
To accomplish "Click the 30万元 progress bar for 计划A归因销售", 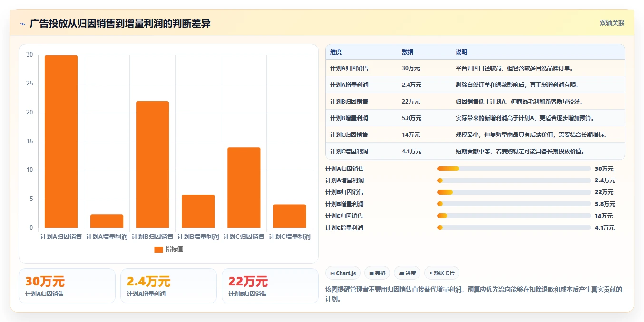I will (x=514, y=169).
